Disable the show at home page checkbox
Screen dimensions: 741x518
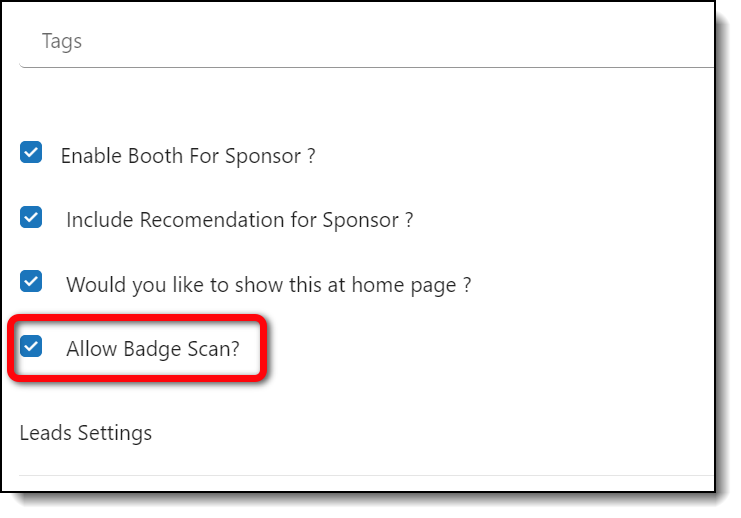(x=31, y=281)
